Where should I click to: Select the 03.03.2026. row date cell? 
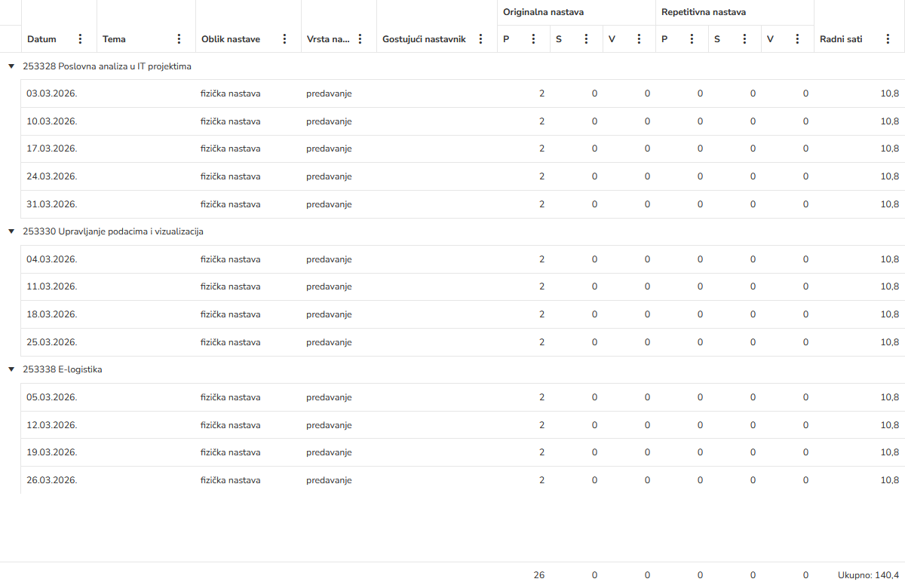(52, 93)
